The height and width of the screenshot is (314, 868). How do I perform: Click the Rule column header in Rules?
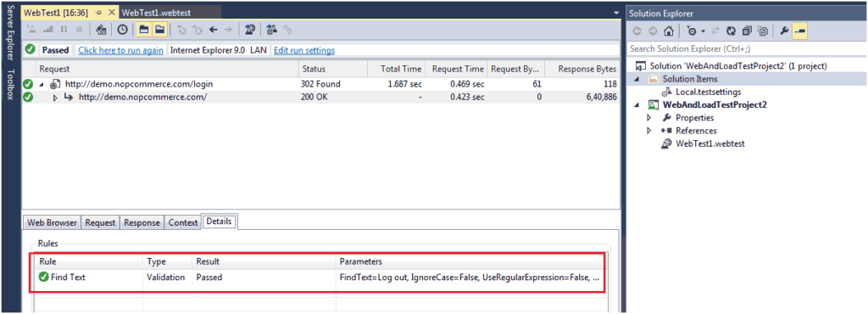tap(88, 261)
